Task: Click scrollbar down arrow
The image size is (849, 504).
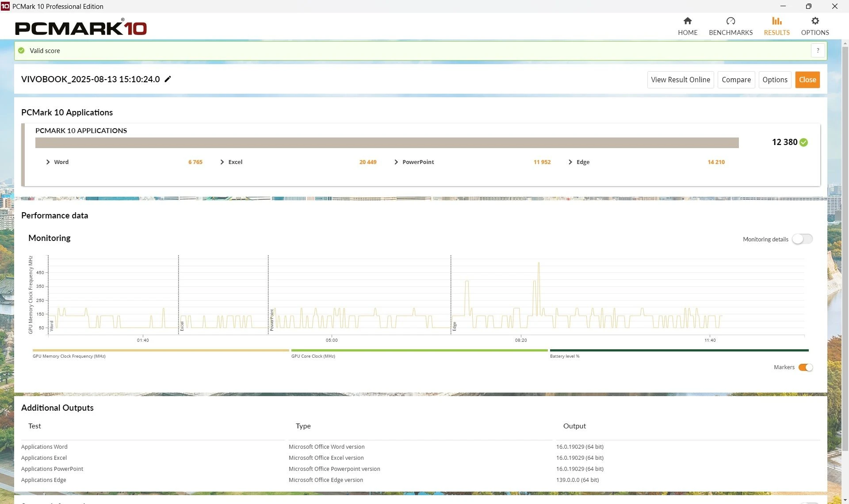Action: click(x=845, y=500)
